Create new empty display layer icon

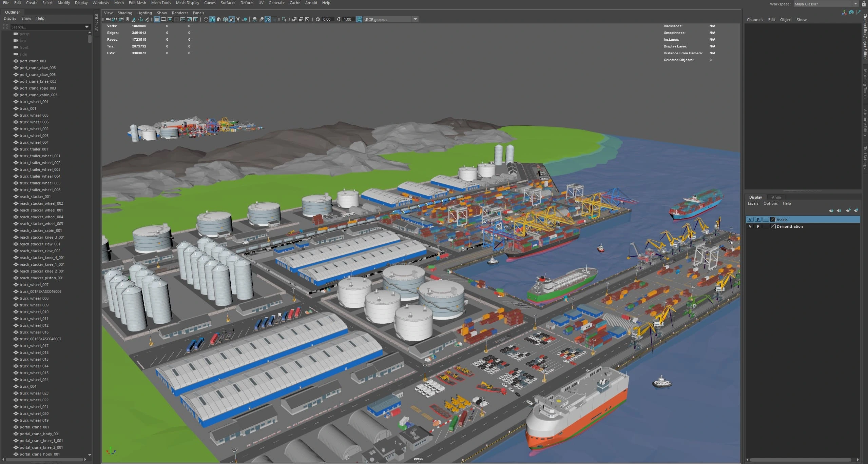pos(848,211)
